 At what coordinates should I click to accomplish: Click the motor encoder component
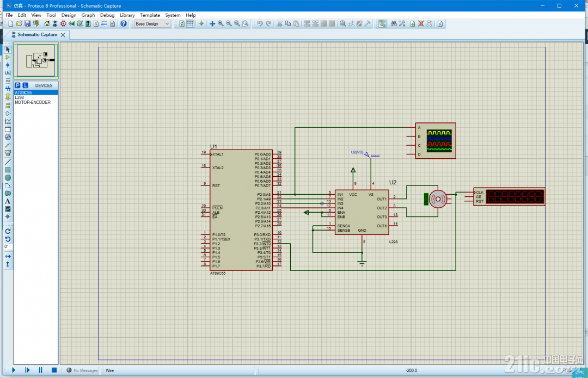[437, 199]
